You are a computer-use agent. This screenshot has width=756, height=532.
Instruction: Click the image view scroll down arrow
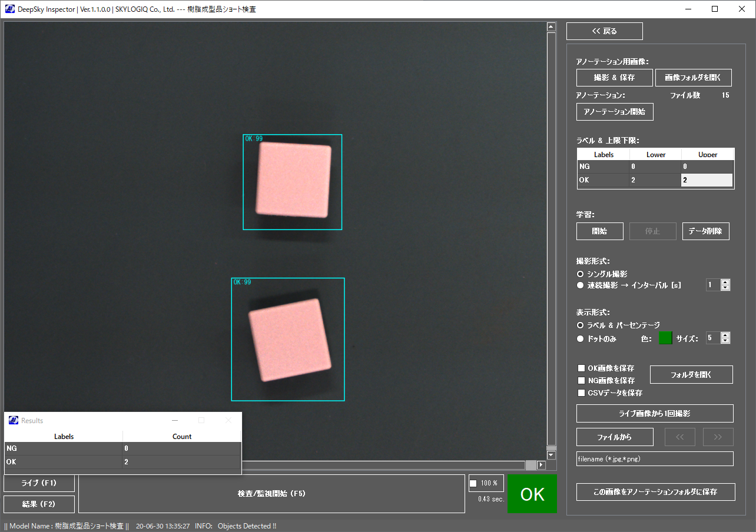pyautogui.click(x=551, y=455)
